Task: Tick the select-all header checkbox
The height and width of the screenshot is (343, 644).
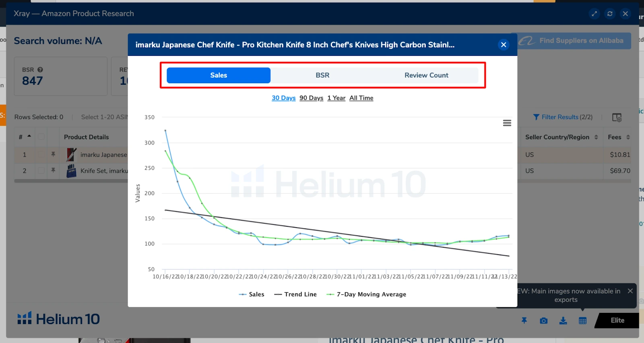Action: [41, 137]
